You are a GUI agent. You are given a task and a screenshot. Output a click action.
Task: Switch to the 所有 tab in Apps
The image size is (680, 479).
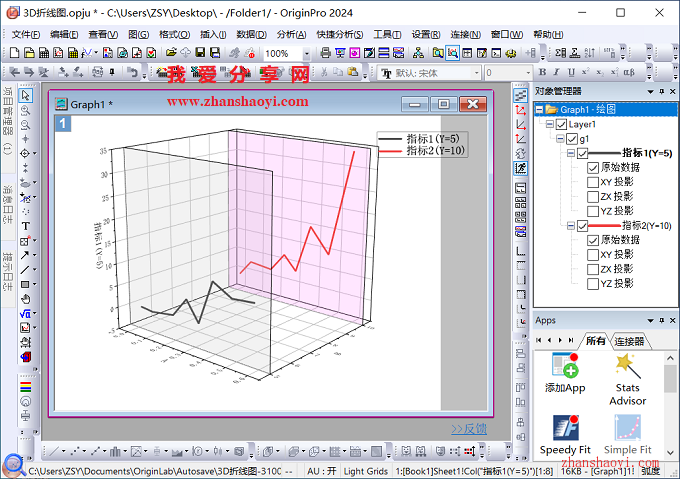[x=595, y=341]
